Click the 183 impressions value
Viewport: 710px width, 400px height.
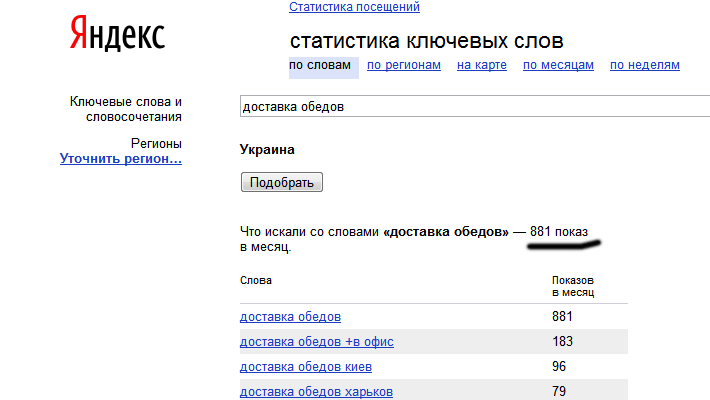point(562,341)
